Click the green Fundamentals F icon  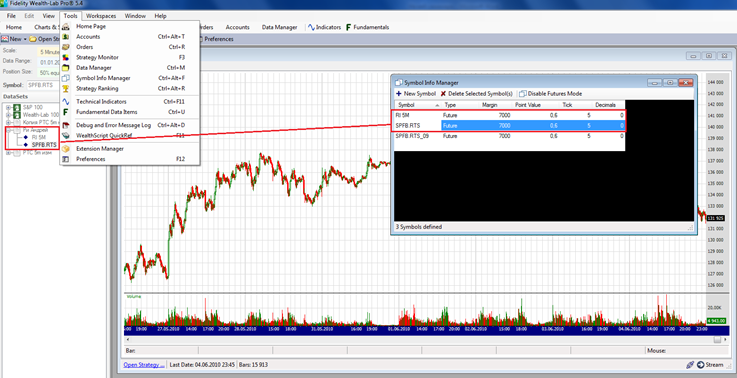tap(349, 27)
